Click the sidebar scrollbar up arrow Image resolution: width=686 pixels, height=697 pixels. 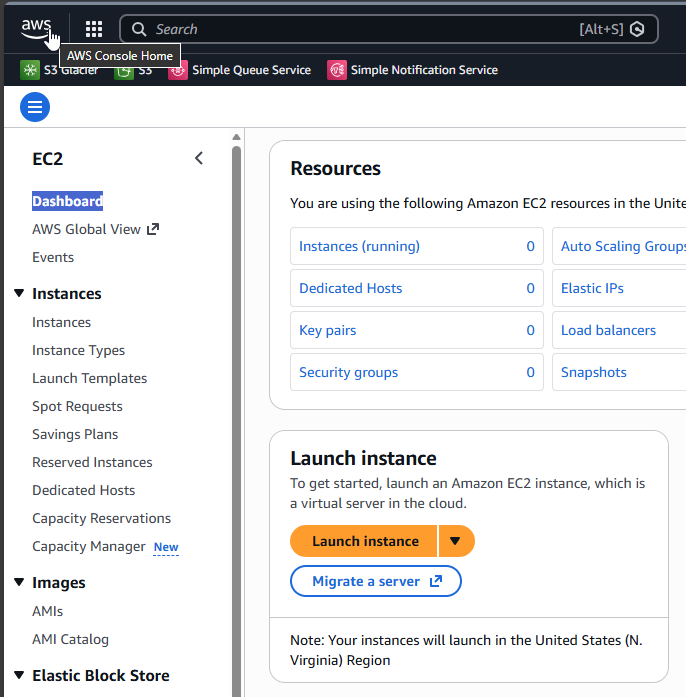click(x=237, y=137)
